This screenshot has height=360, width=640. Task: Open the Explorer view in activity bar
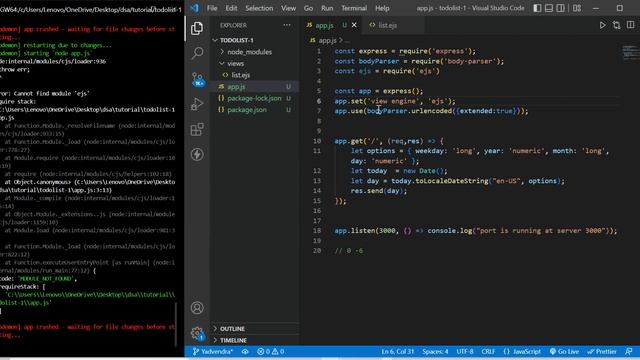[197, 28]
